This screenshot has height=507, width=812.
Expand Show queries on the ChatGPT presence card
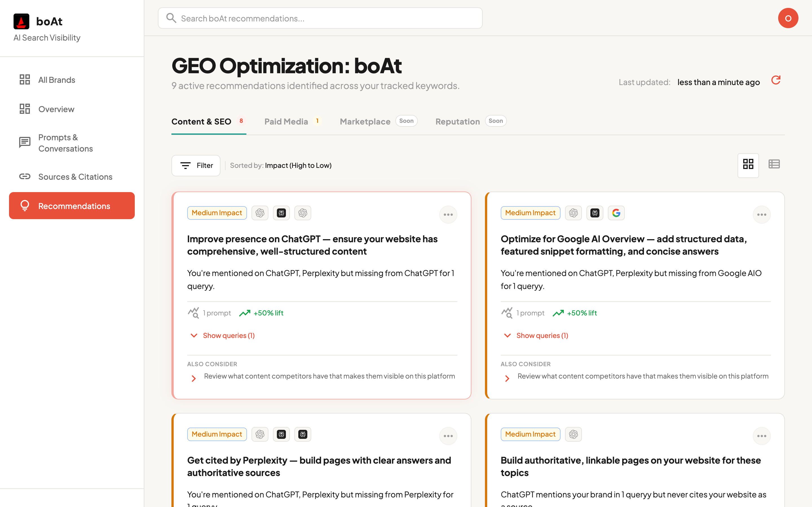click(228, 336)
